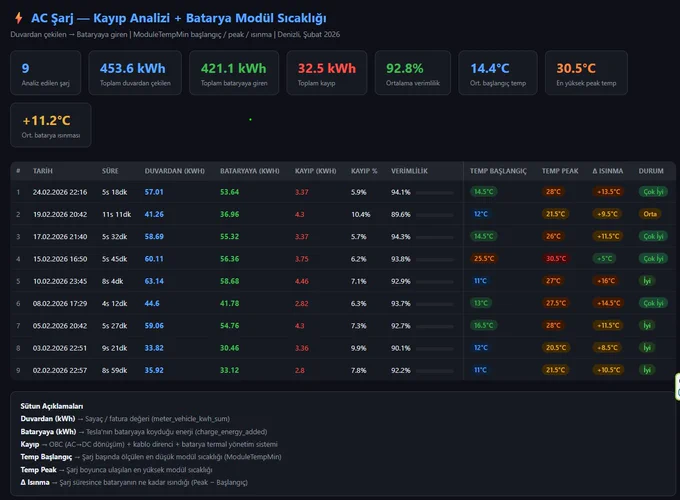The width and height of the screenshot is (680, 500).
Task: Click the wall energy value '60.11'
Action: (154, 259)
